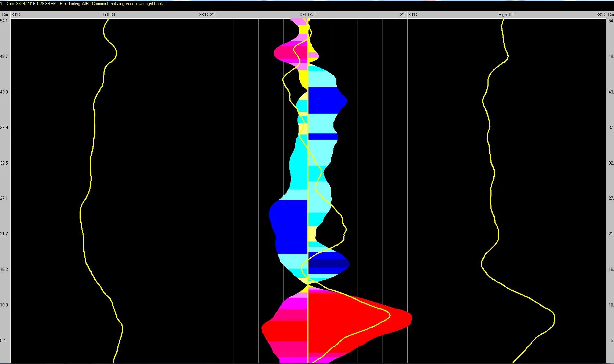This screenshot has height=364, width=614.
Task: Click the scan date and comment header text
Action: pyautogui.click(x=81, y=4)
